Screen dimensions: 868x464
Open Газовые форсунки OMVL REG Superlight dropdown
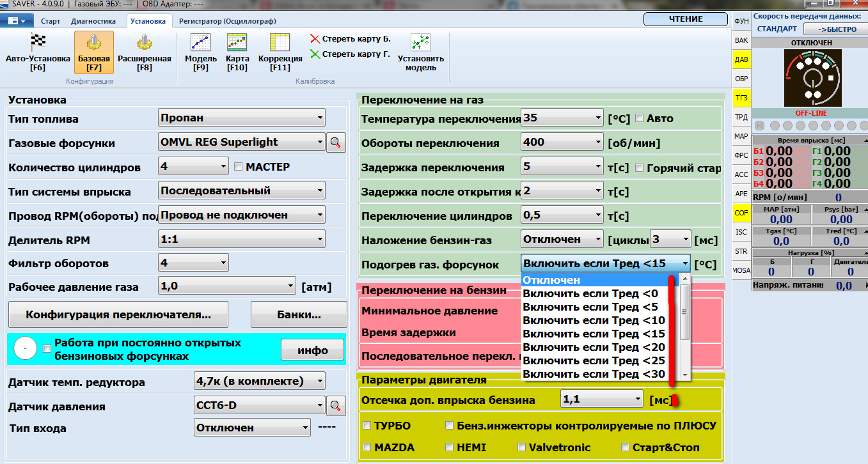(241, 142)
